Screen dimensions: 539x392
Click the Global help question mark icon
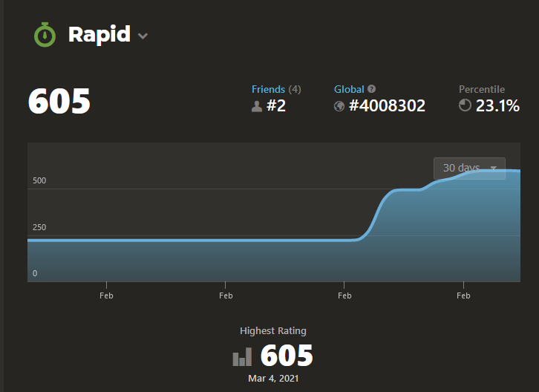pos(372,89)
